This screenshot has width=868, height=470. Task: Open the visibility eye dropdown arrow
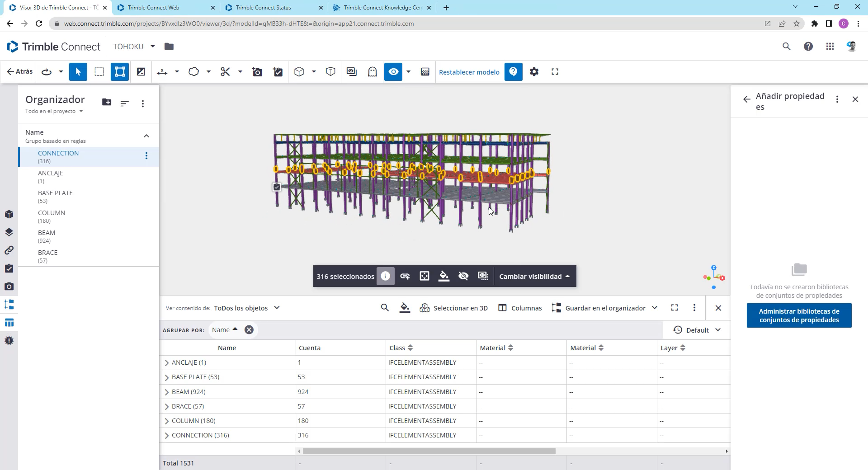(408, 72)
